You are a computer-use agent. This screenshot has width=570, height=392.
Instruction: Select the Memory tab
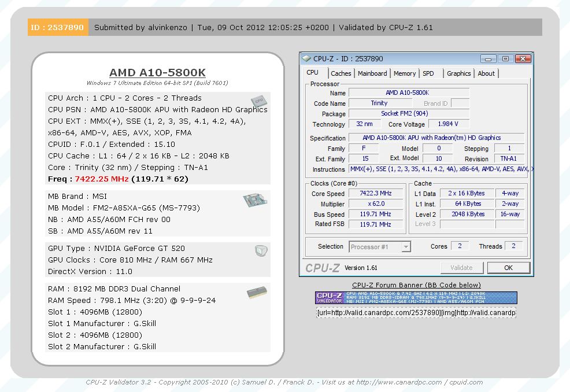pos(404,73)
